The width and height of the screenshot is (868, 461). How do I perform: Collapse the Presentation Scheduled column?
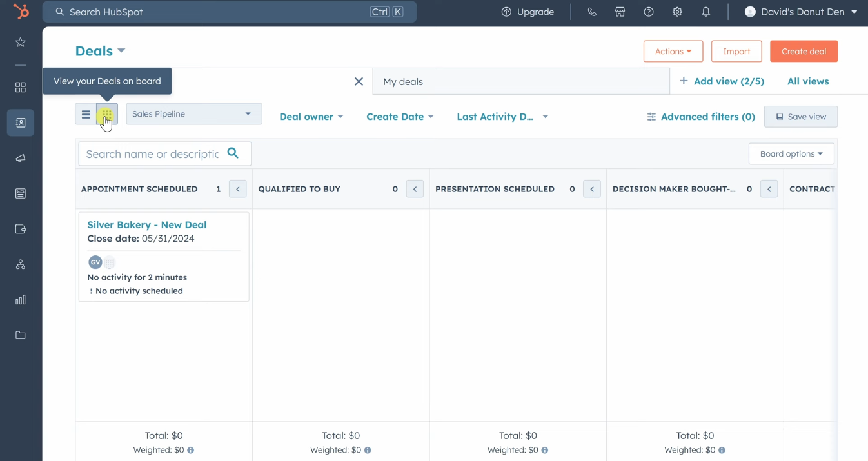click(x=592, y=189)
